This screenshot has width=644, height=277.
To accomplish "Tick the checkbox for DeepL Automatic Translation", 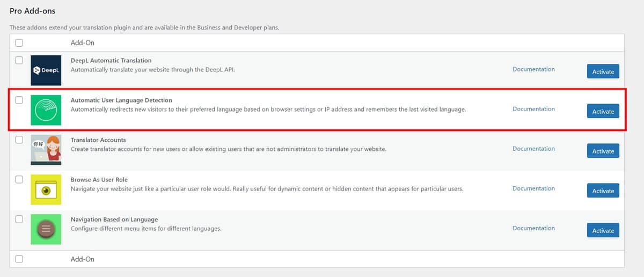I will click(x=19, y=60).
